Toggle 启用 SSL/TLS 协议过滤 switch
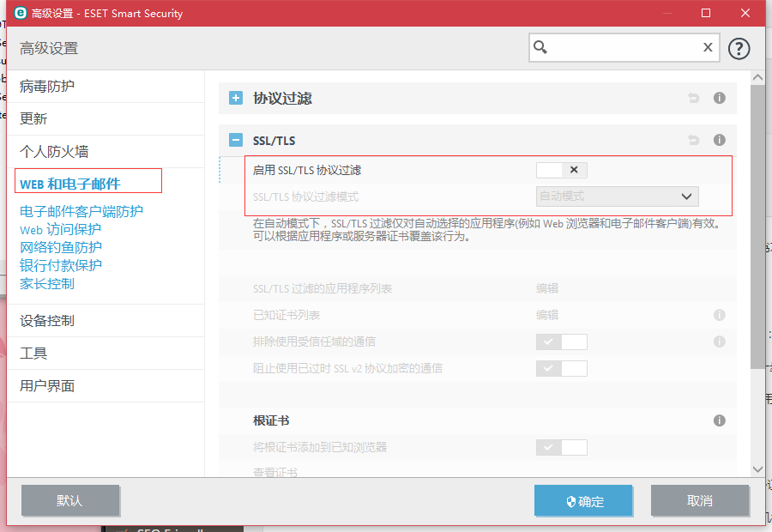 click(x=561, y=170)
